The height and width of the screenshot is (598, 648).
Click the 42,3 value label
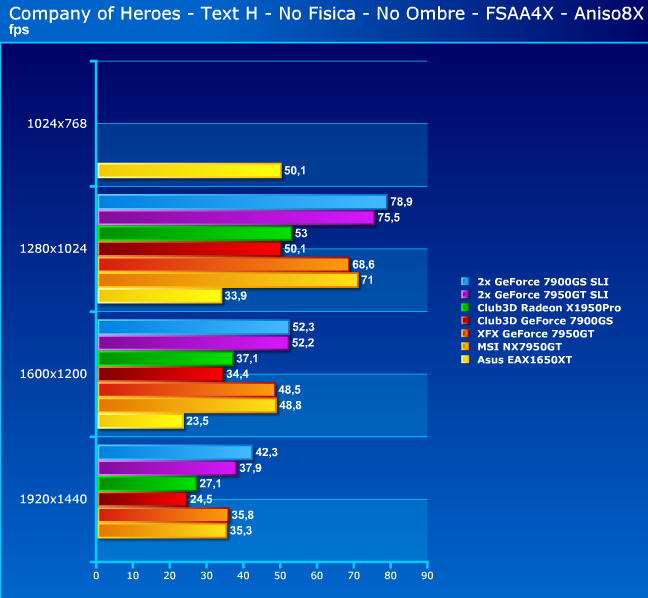(x=267, y=453)
